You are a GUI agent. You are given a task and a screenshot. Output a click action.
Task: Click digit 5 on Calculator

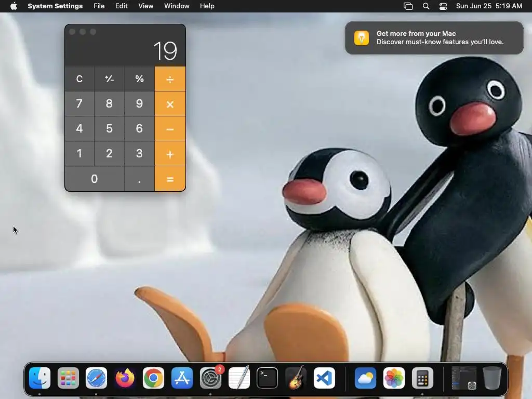109,129
